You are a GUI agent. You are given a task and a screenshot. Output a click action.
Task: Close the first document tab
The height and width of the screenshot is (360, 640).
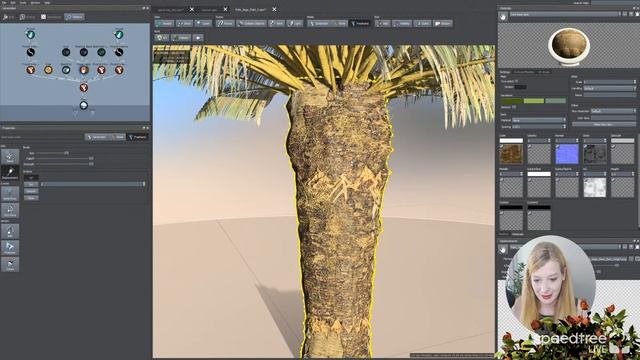coord(192,9)
